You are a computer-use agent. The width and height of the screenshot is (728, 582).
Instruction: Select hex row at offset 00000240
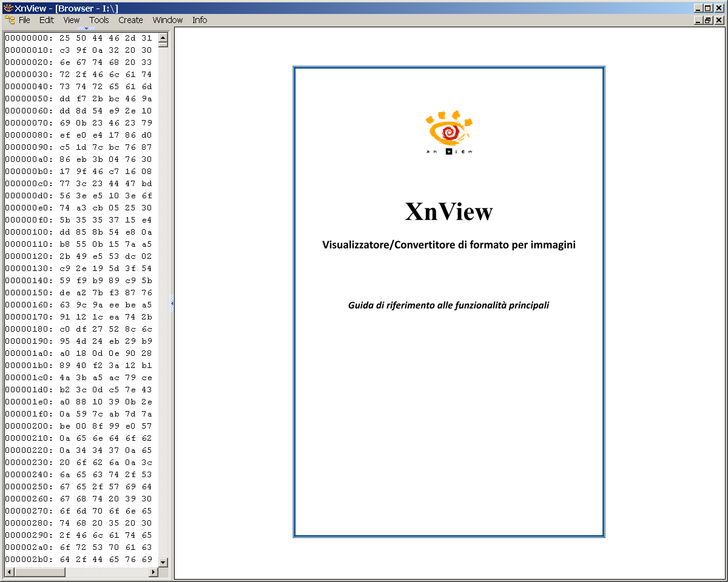79,474
